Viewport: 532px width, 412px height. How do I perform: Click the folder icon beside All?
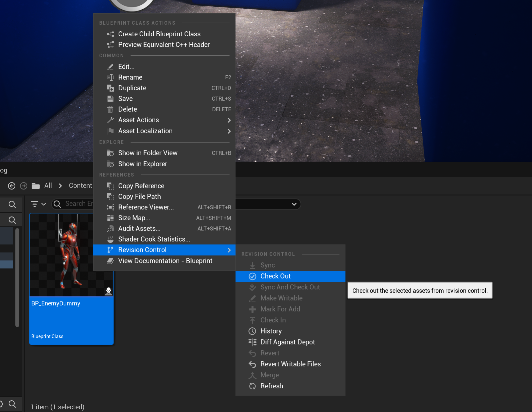click(36, 186)
